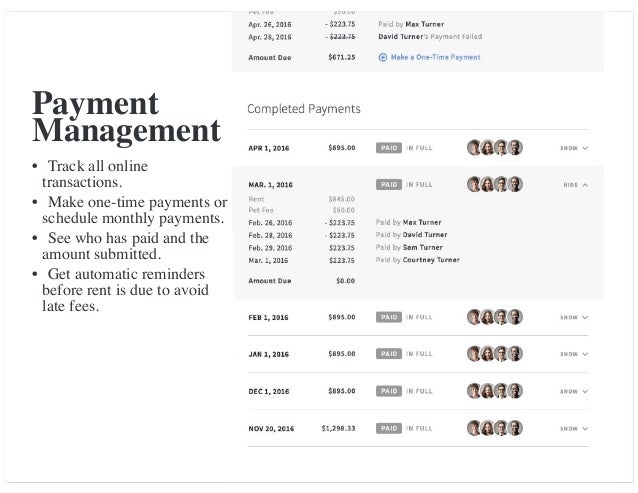Click the second avatar in the JAN 1, 2016 row
Screen dimensions: 638x493
487,353
